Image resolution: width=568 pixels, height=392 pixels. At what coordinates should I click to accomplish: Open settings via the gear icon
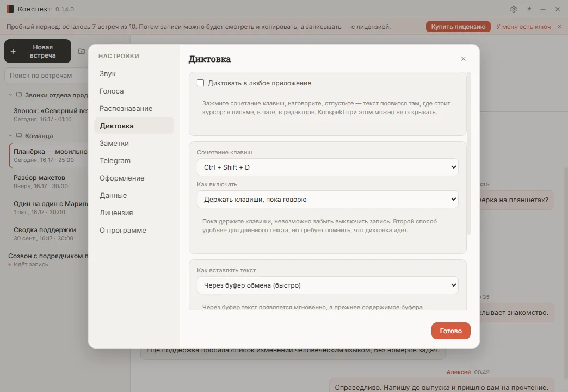point(513,9)
